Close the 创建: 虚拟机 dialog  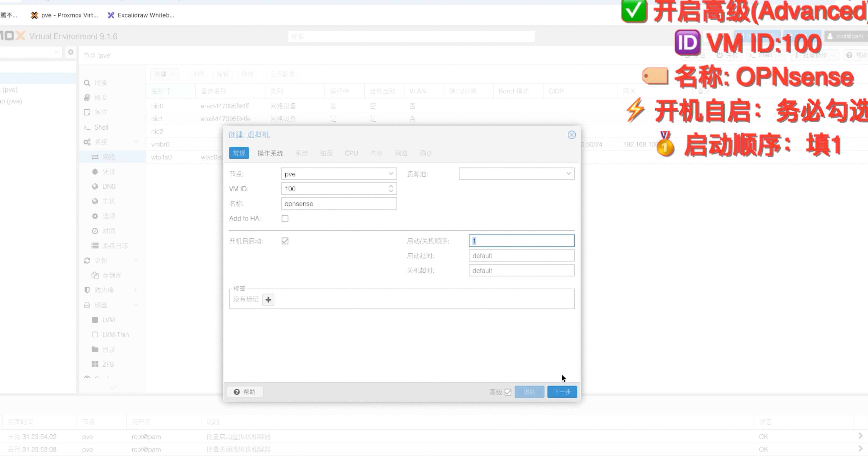[571, 135]
